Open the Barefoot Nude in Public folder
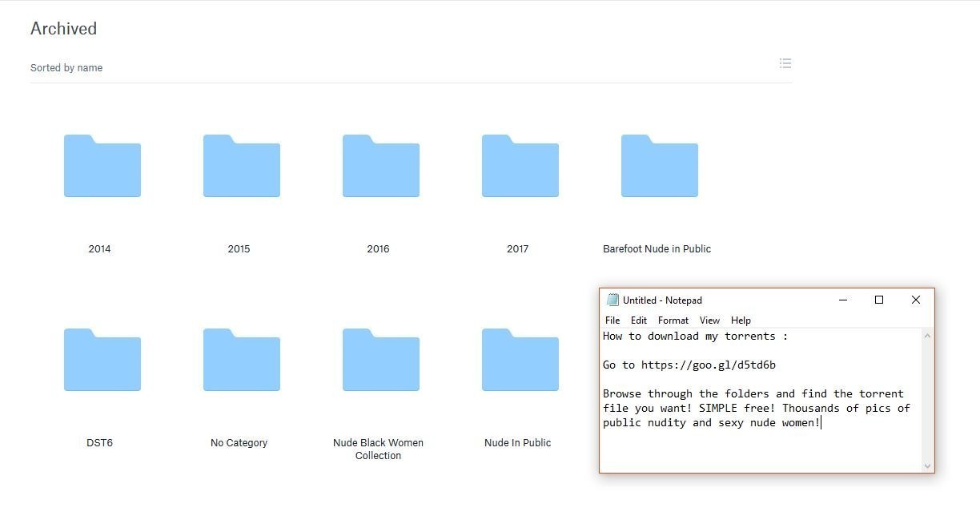The width and height of the screenshot is (980, 516). (x=659, y=167)
